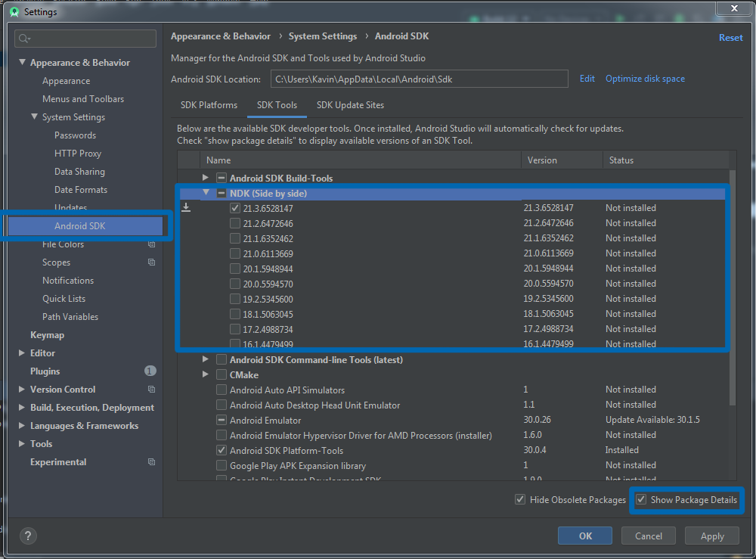Open the Keymap settings page
The width and height of the screenshot is (756, 559).
click(47, 335)
